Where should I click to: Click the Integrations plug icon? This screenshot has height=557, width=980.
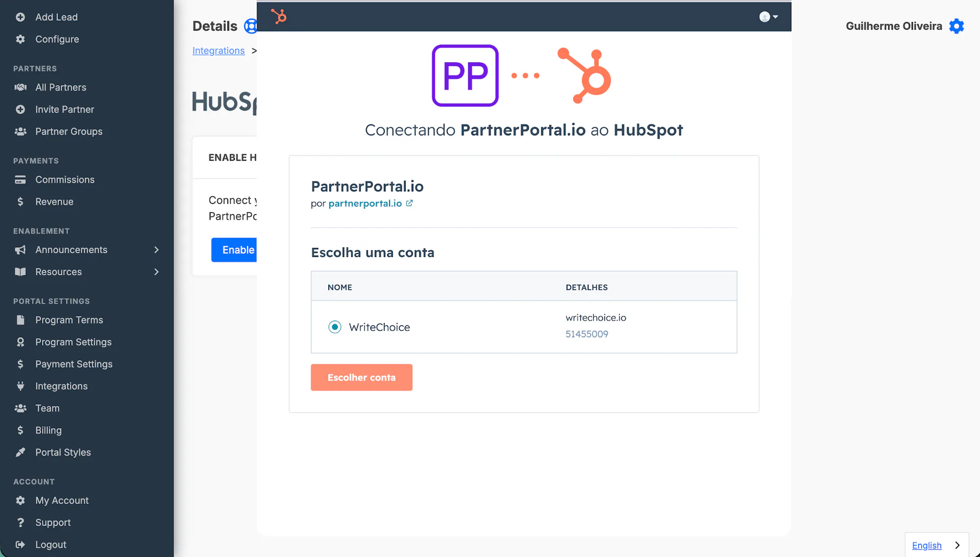click(20, 386)
